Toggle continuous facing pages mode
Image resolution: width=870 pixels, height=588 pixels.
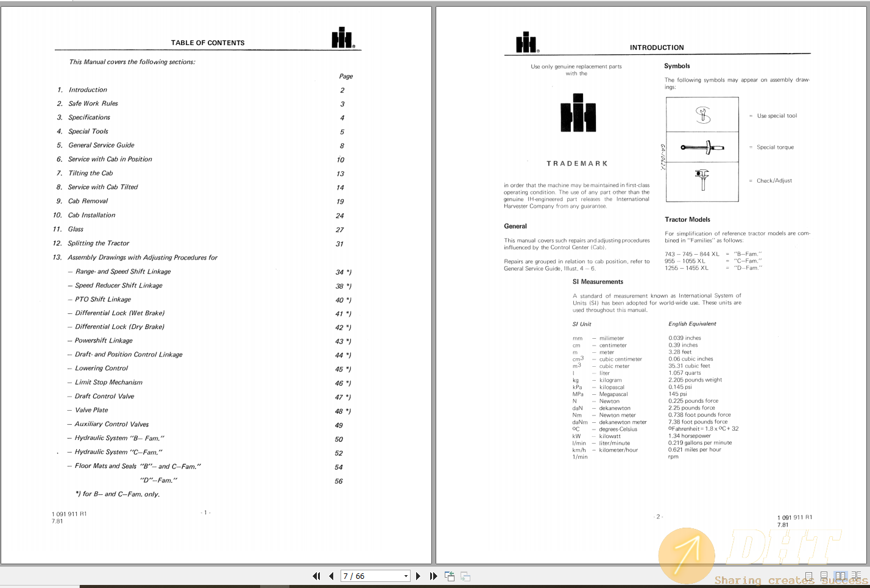tap(857, 576)
